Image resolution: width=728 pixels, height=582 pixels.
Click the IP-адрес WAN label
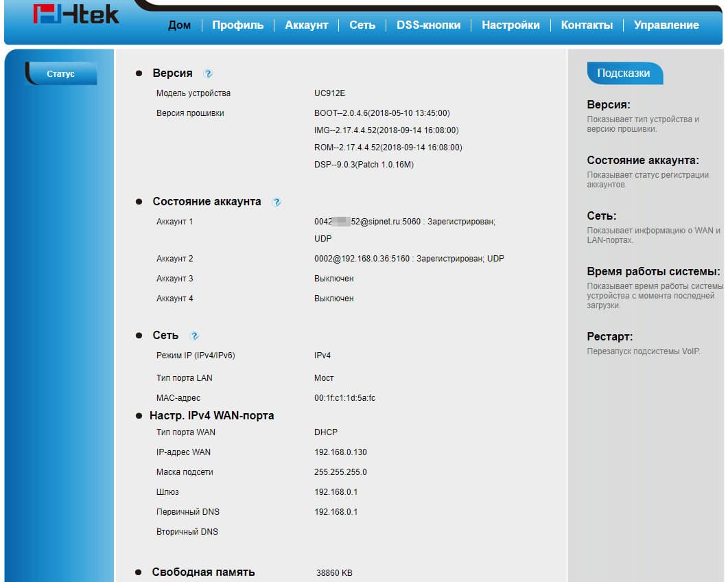[x=183, y=452]
